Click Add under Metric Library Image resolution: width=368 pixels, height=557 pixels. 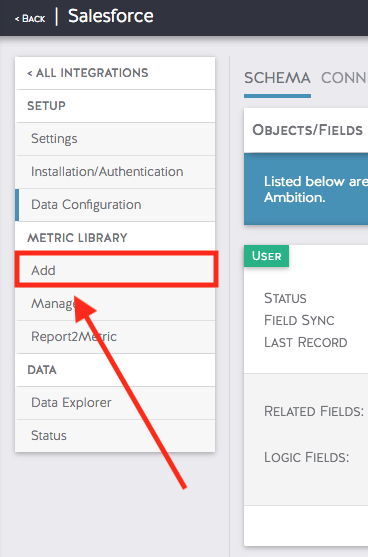(115, 270)
